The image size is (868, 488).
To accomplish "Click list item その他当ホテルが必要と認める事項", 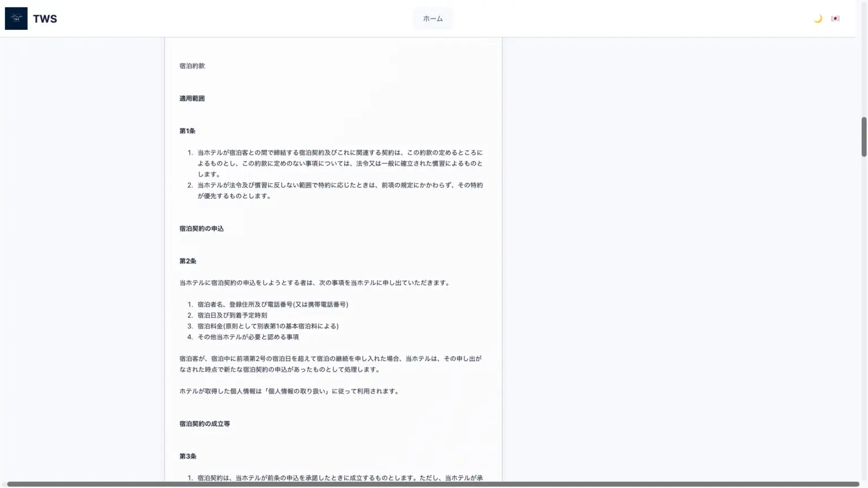I will [x=248, y=337].
